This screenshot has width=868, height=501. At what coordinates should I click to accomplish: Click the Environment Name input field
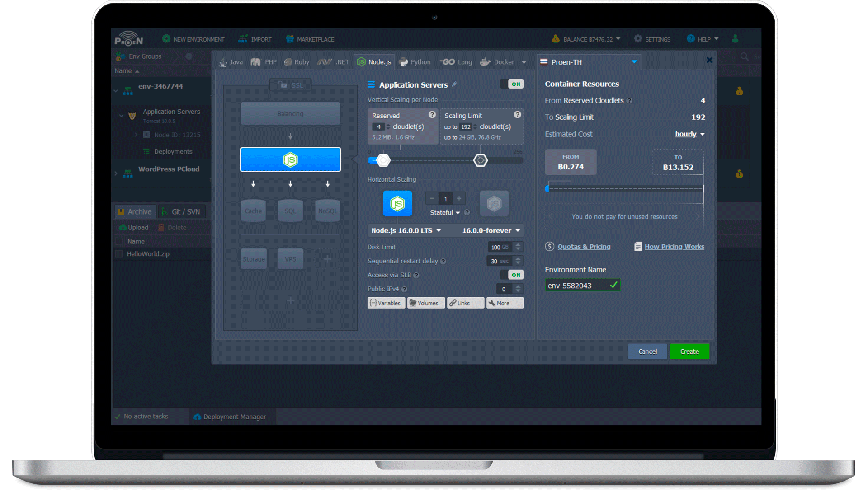pos(582,286)
